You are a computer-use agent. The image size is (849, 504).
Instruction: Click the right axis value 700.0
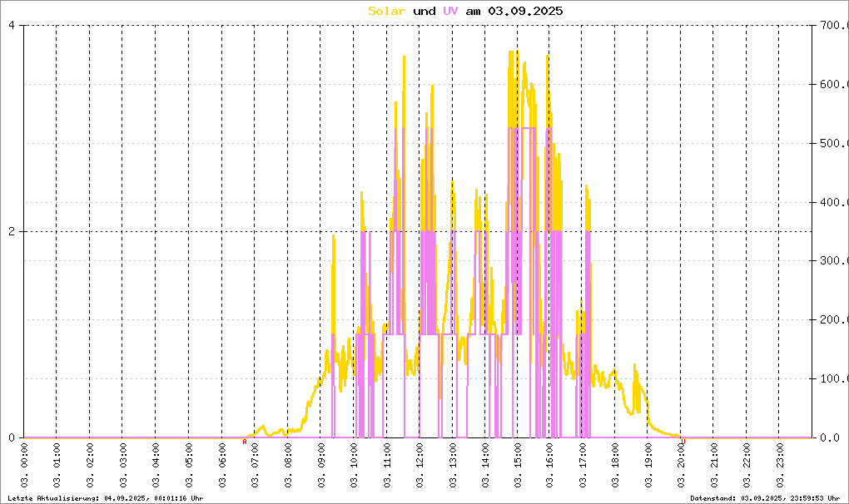(832, 26)
